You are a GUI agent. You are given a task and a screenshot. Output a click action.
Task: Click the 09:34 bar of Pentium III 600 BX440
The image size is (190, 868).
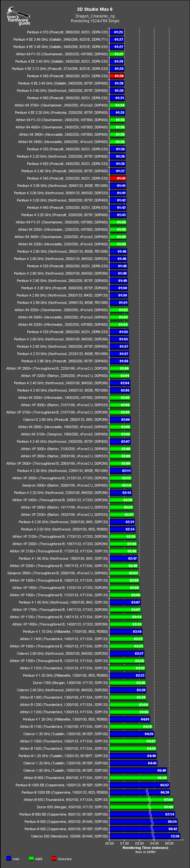[144, 822]
